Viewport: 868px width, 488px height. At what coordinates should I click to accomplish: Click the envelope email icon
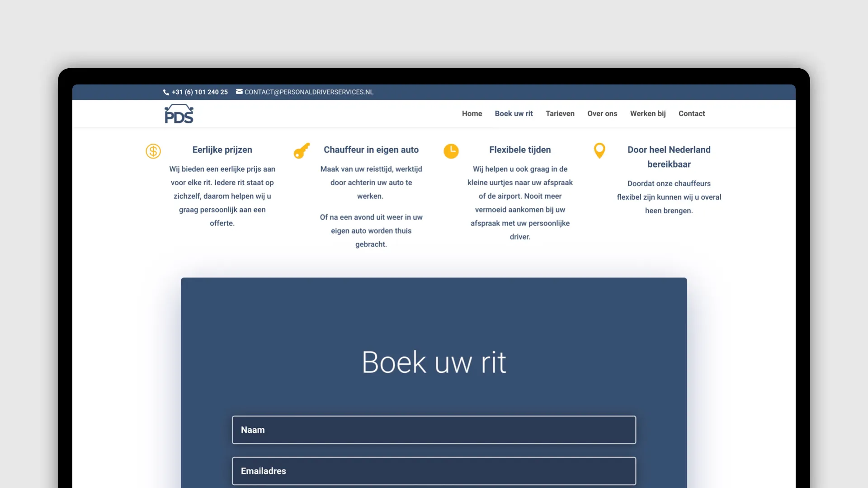[239, 92]
